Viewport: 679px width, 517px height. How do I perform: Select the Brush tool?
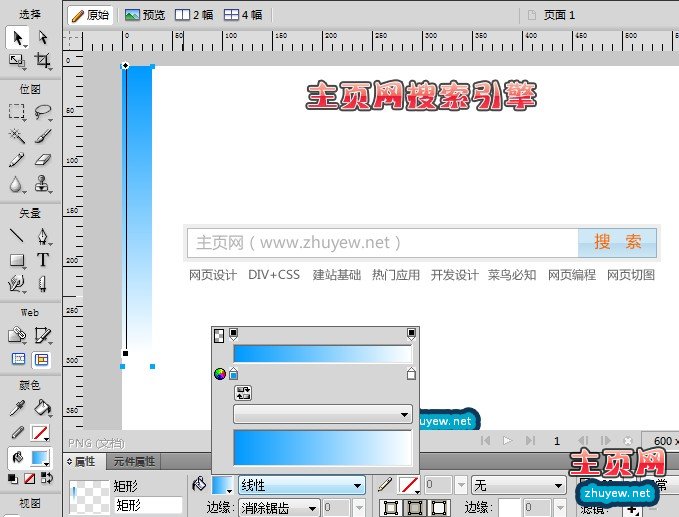coord(42,136)
